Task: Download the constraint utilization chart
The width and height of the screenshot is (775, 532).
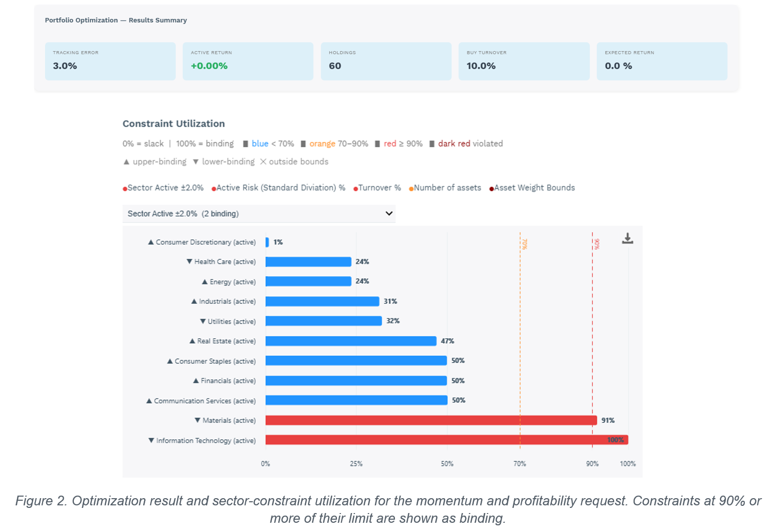Action: coord(627,238)
